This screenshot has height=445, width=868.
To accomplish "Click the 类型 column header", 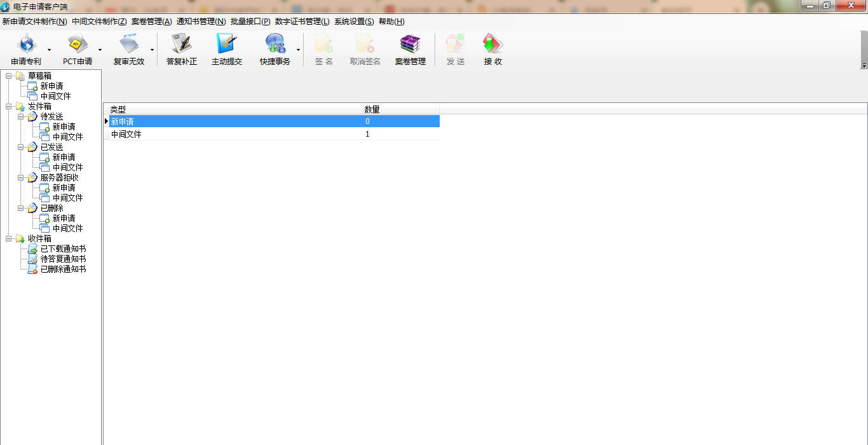I will 233,109.
